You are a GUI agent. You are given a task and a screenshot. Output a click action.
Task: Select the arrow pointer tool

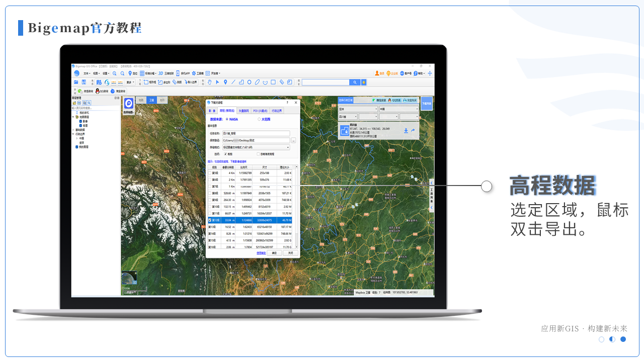217,82
